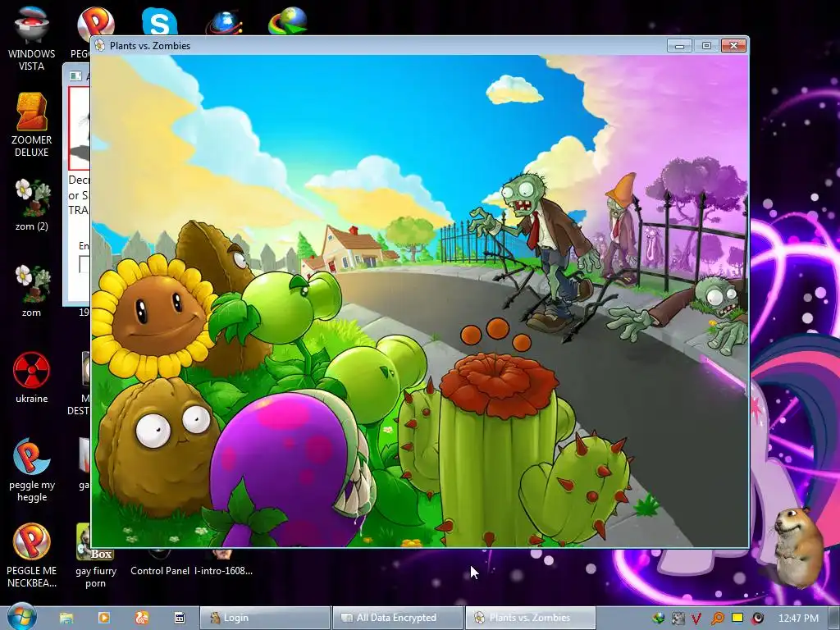Click the Skype desktop icon
The width and height of the screenshot is (840, 630).
click(159, 21)
